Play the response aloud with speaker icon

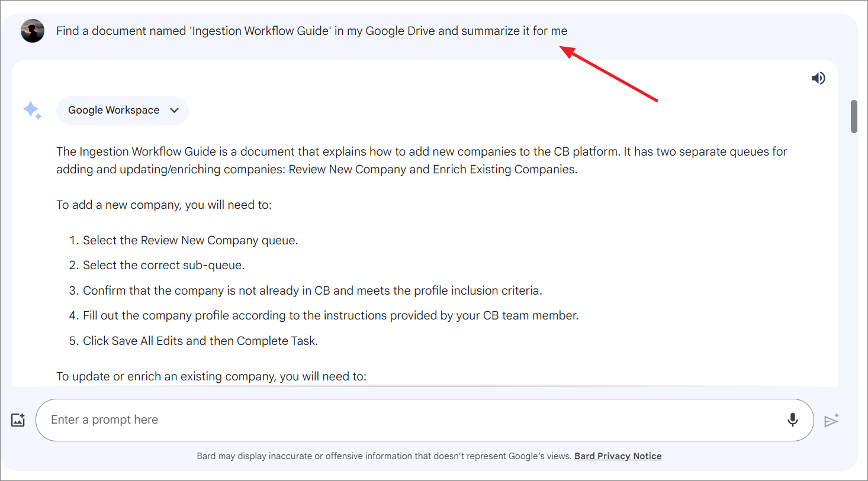pos(818,78)
